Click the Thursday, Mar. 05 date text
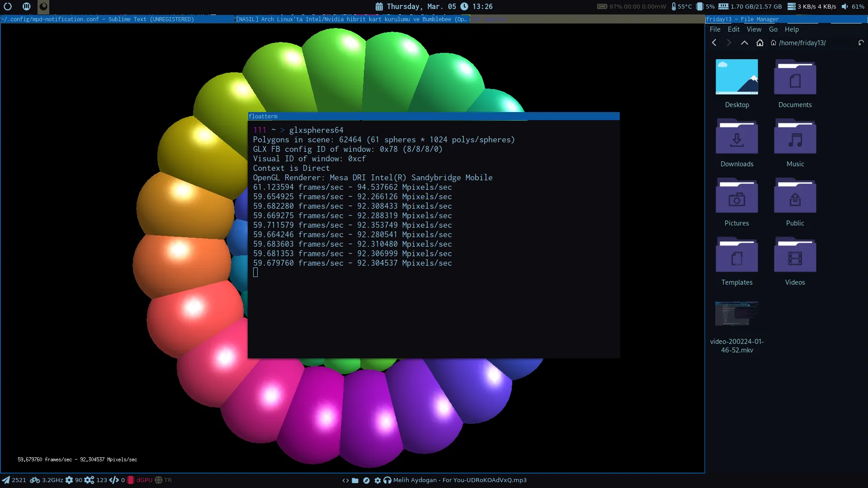 [421, 6]
